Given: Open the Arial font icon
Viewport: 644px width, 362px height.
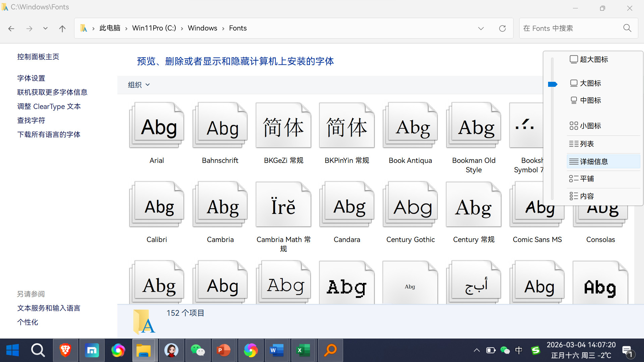Looking at the screenshot, I should point(157,126).
